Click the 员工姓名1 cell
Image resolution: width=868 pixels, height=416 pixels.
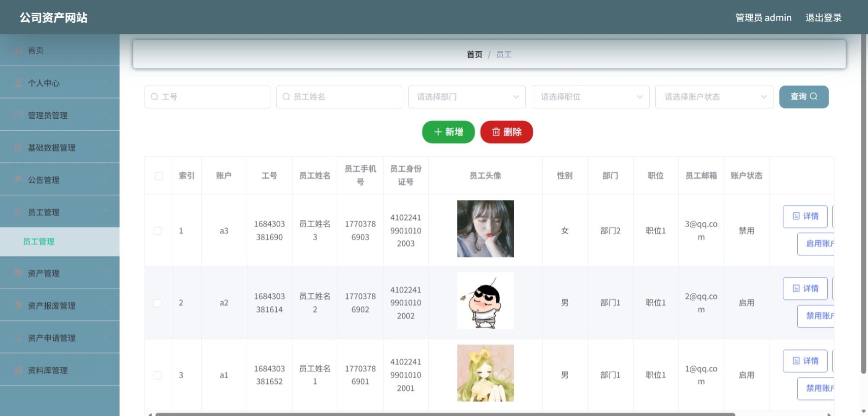pyautogui.click(x=315, y=375)
